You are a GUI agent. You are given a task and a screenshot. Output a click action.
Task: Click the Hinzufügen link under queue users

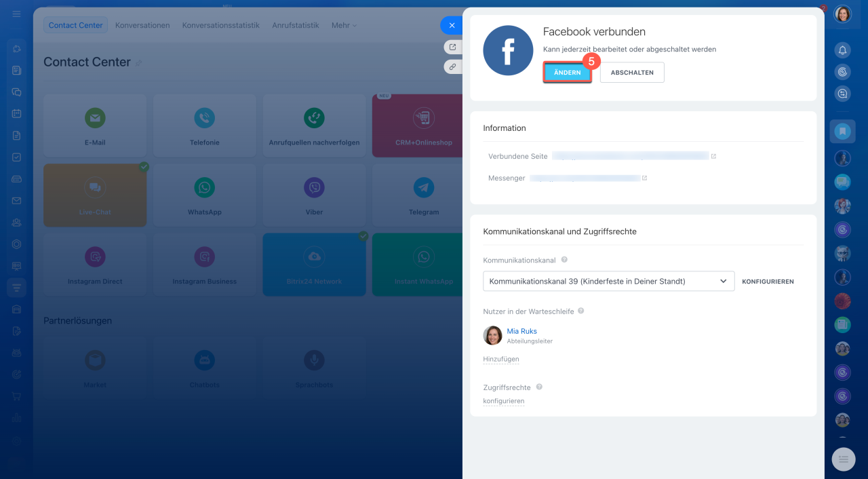pos(500,359)
